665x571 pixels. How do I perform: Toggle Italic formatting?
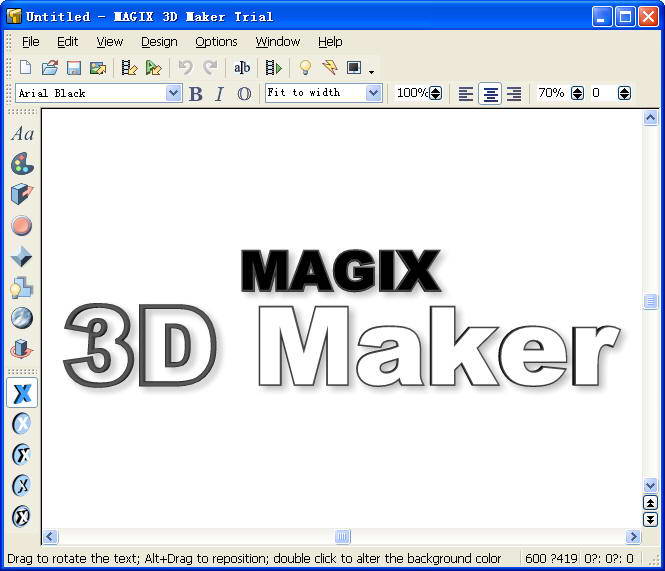(219, 94)
